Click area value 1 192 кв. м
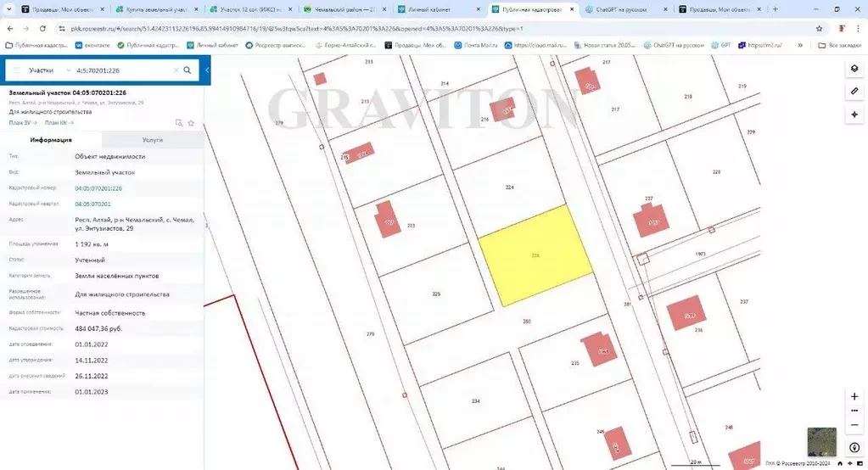The width and height of the screenshot is (868, 470). click(92, 244)
